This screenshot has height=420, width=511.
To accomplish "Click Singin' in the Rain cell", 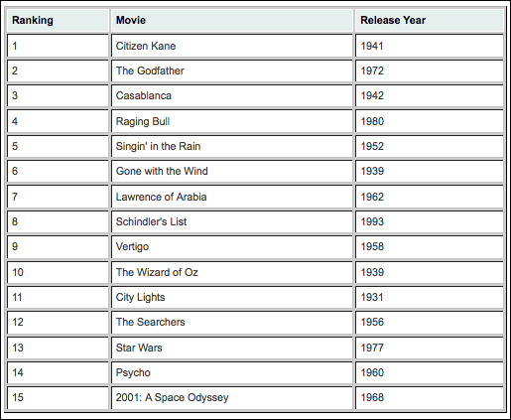I will [x=232, y=146].
